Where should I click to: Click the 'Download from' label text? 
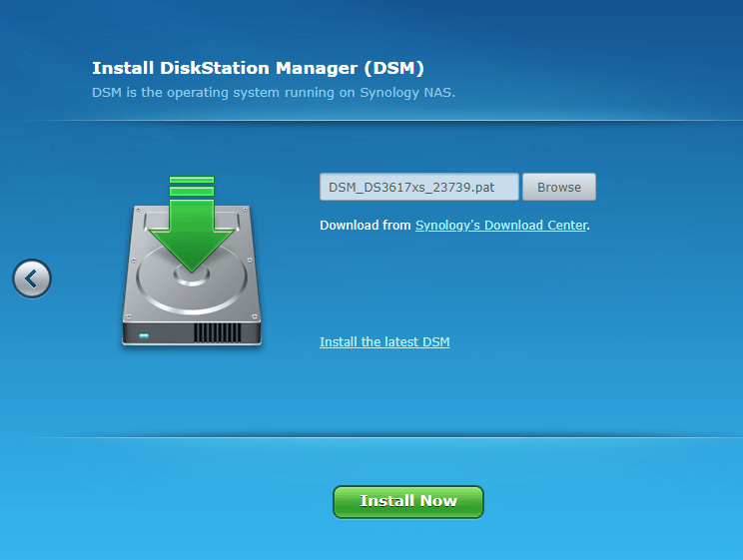(365, 226)
